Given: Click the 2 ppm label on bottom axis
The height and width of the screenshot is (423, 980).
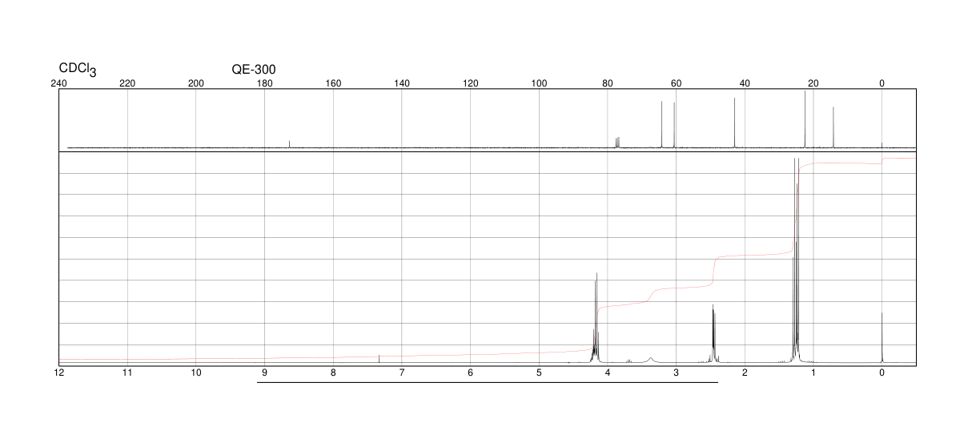Looking at the screenshot, I should tap(745, 373).
